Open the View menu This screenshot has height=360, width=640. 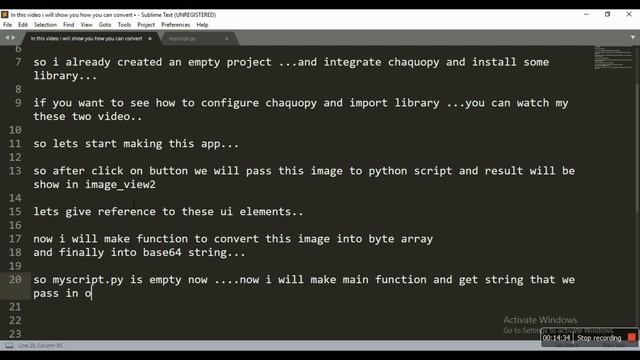tap(87, 25)
